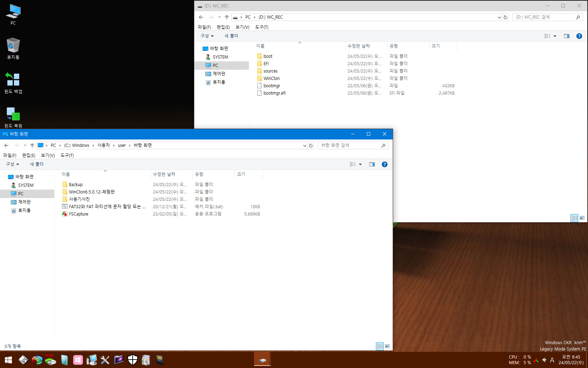Open help in WC_REC window toolbar
This screenshot has height=368, width=588.
[579, 36]
